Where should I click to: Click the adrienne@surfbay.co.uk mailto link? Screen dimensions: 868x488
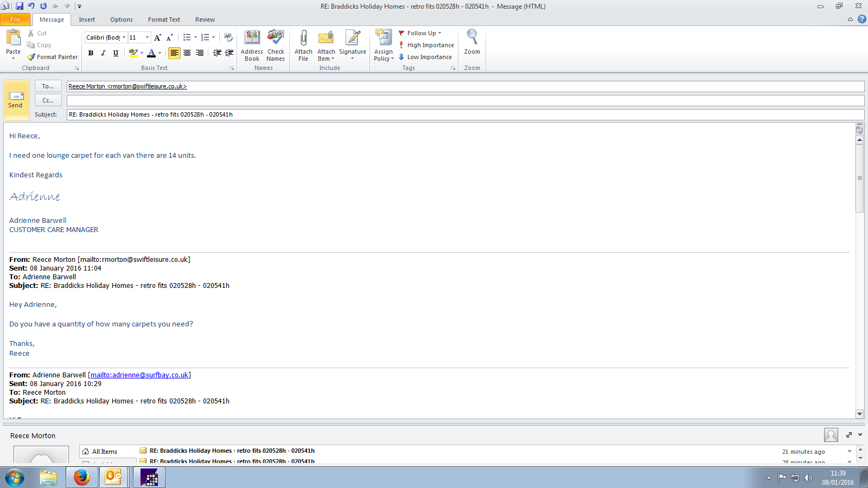coord(139,375)
